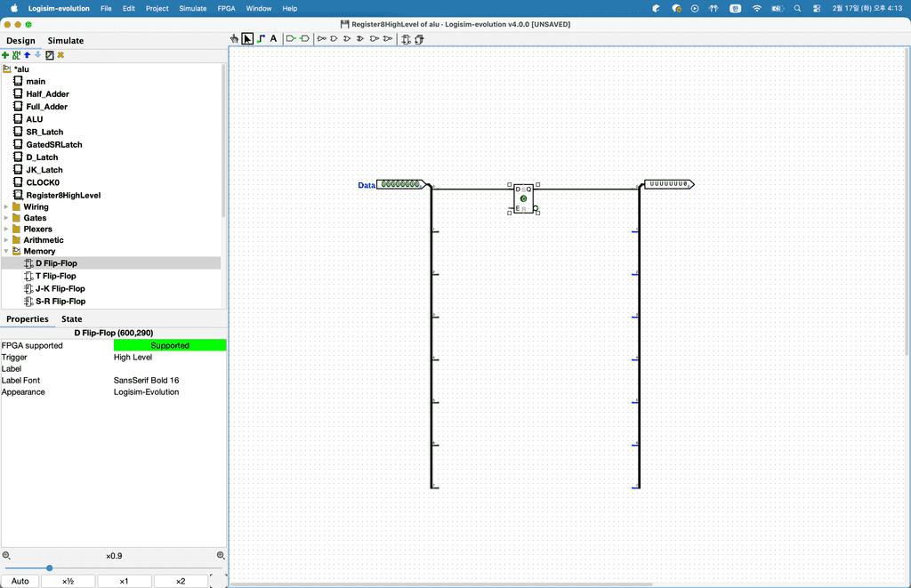Set zoom with the ×2 button
The image size is (911, 588).
click(181, 581)
